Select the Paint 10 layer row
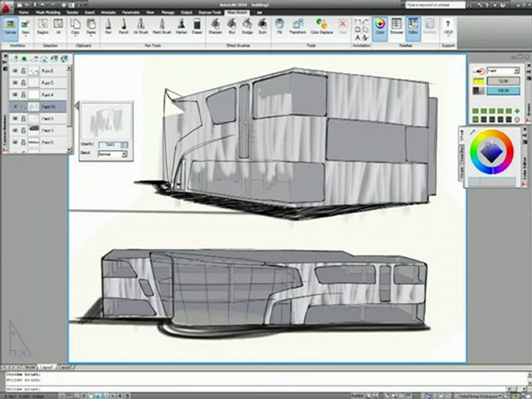 pos(38,106)
